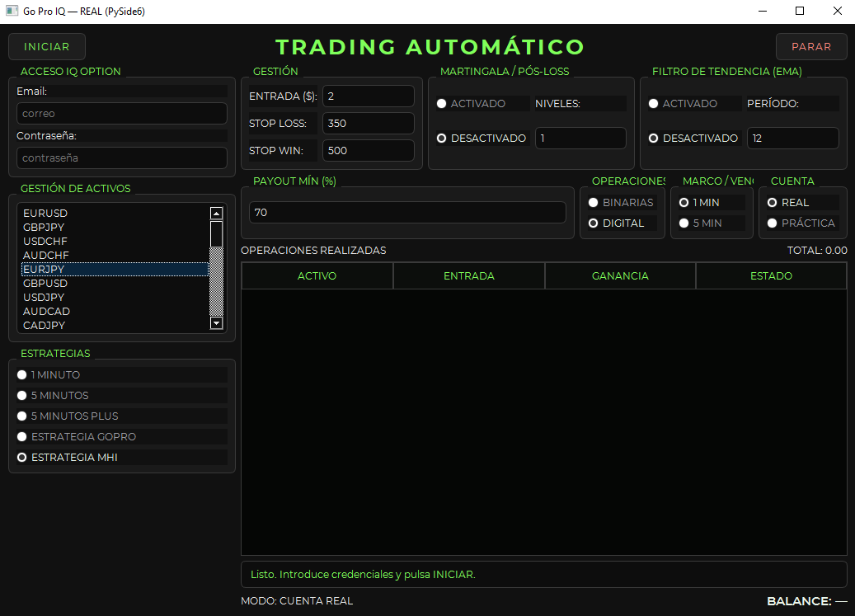
Task: Click the asset list scrollbar thumb
Action: click(217, 234)
